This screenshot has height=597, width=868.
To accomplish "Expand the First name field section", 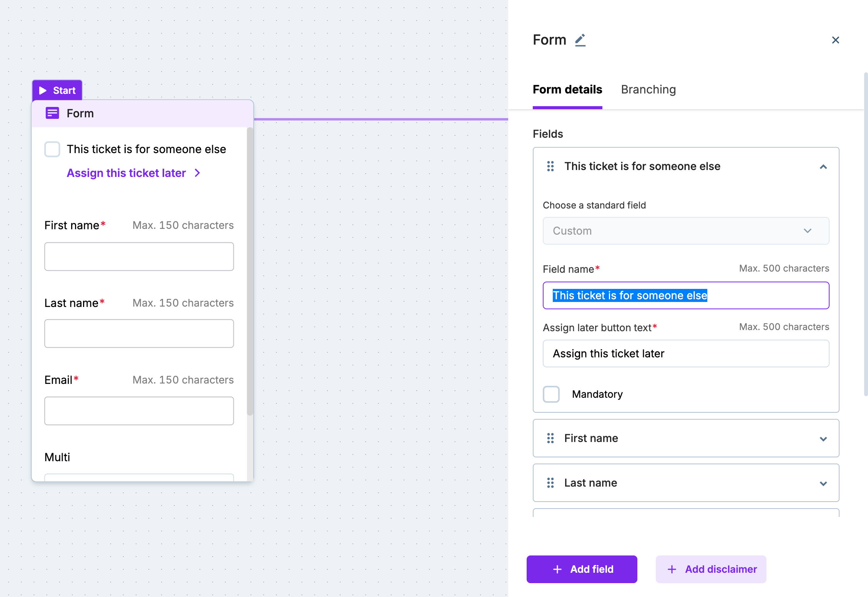I will coord(823,439).
